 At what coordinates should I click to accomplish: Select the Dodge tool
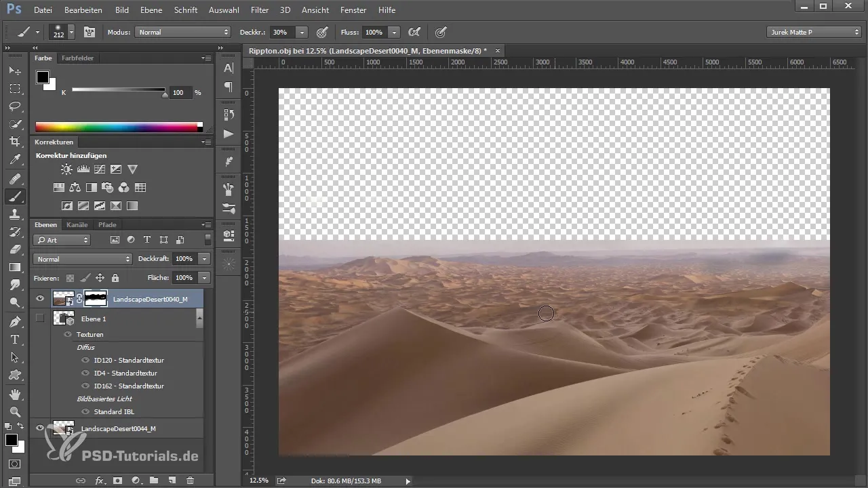[15, 302]
